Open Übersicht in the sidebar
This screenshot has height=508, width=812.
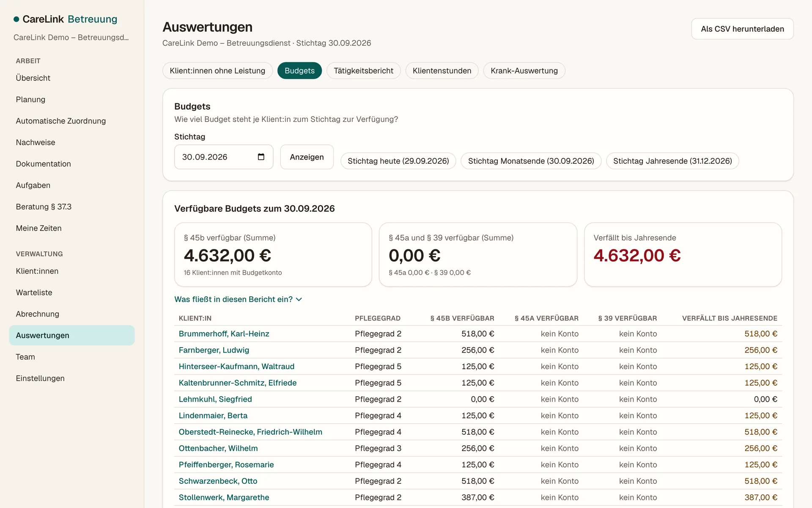click(72, 78)
